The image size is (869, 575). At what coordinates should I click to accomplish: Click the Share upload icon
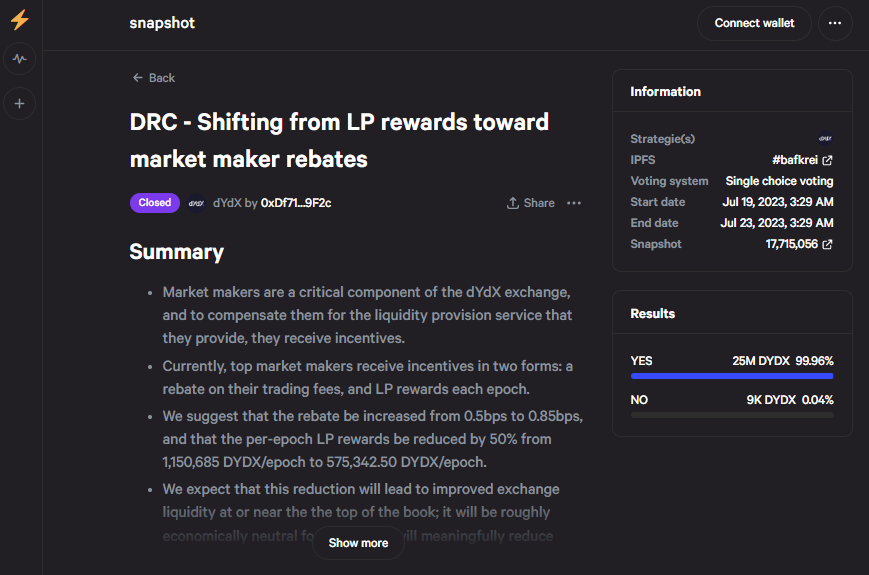tap(513, 203)
